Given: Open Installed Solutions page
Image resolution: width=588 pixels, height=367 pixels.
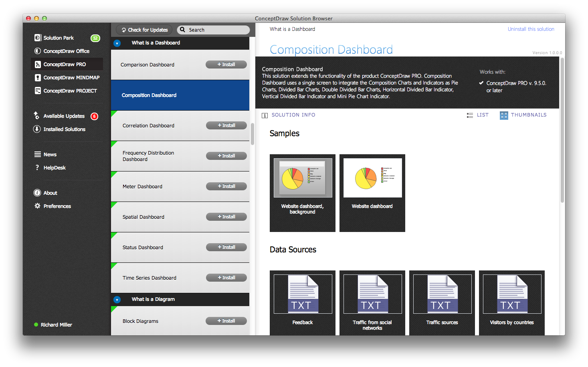Looking at the screenshot, I should point(64,129).
